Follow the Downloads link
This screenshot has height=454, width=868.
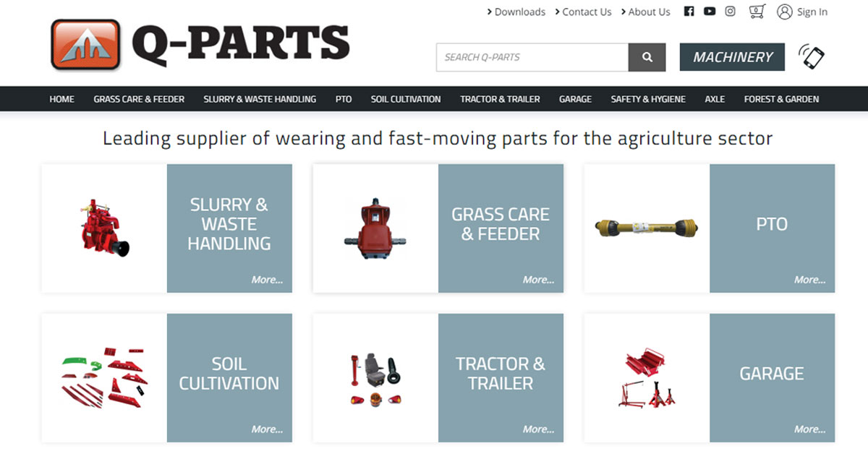point(516,12)
